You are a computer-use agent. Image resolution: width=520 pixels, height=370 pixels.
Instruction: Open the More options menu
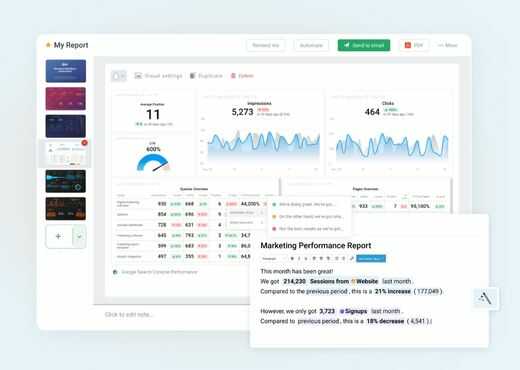[448, 45]
